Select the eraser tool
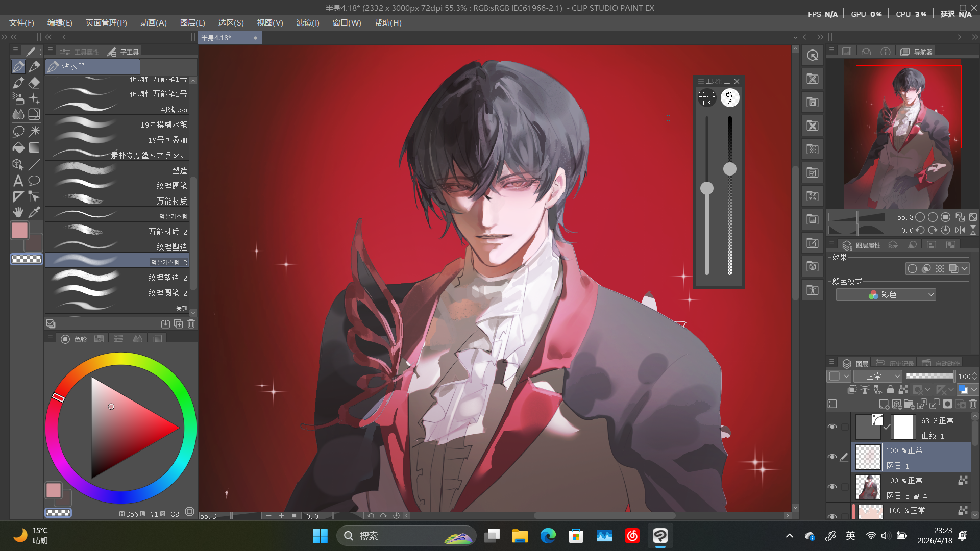This screenshot has height=551, width=980. 34,83
